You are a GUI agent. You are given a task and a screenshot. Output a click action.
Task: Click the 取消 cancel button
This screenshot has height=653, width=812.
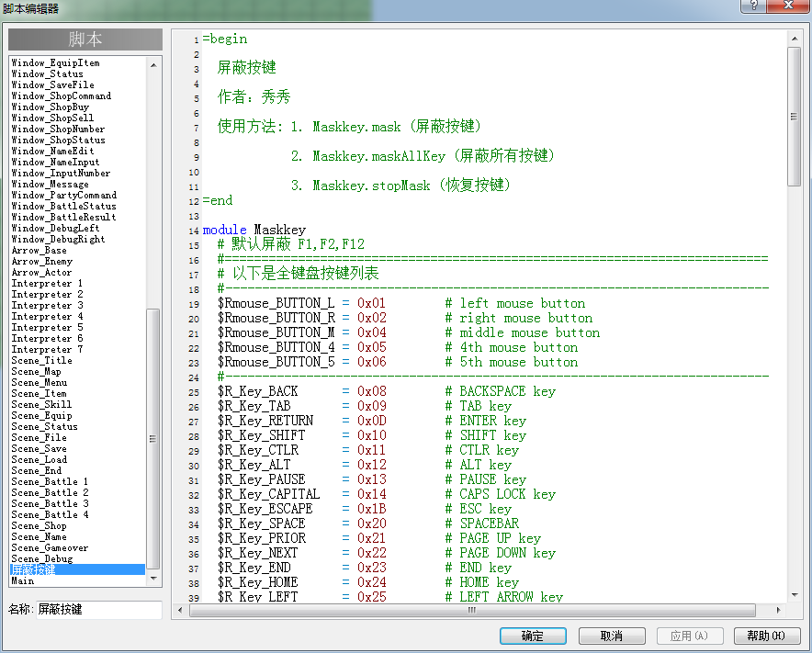(x=612, y=636)
